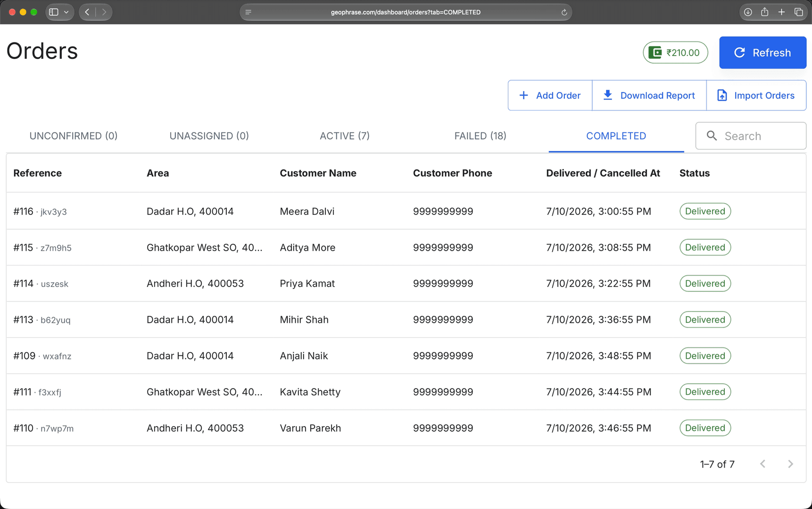Open a new Safari tab with plus icon

[x=781, y=12]
